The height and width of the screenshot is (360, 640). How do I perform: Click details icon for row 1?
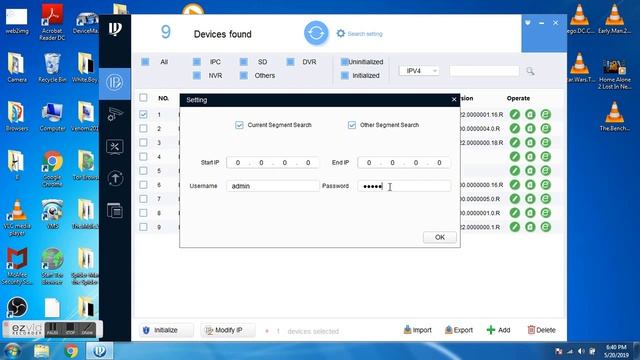(x=530, y=115)
